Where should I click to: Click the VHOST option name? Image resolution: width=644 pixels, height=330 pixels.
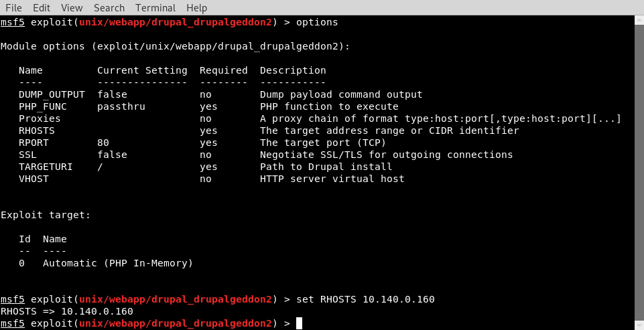coord(34,179)
